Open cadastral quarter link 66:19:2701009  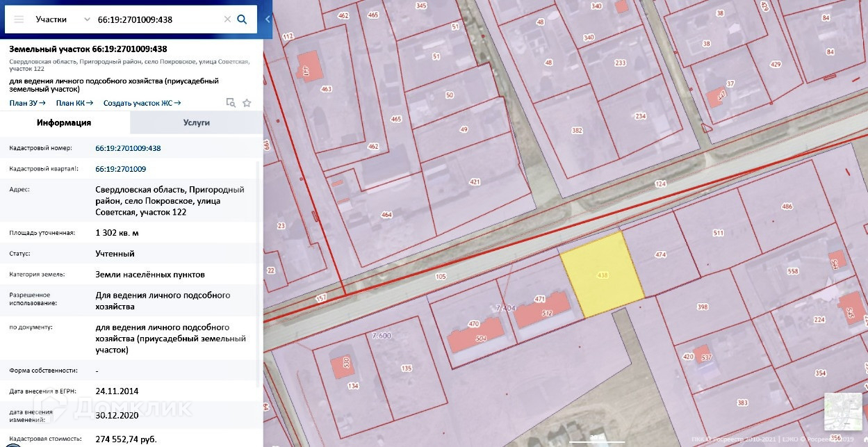point(120,169)
